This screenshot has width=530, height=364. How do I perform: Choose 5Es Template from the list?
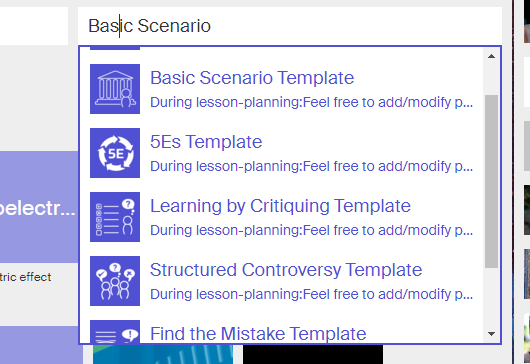[206, 142]
